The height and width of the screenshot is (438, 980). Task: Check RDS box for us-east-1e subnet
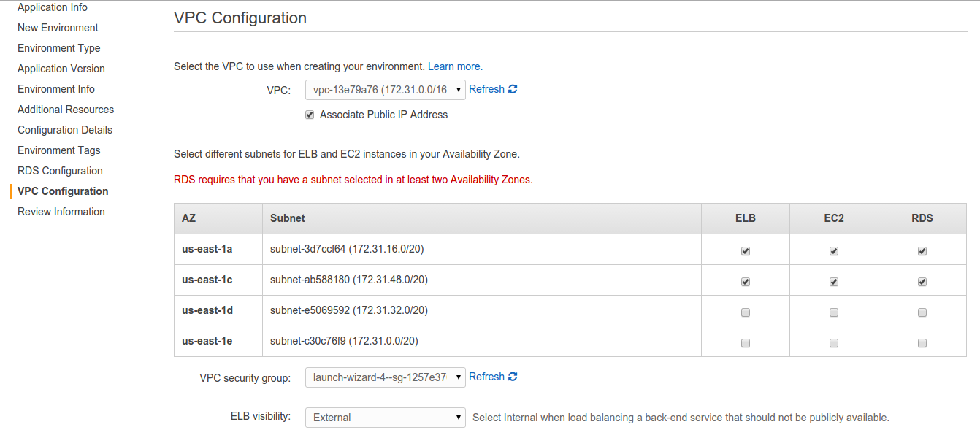pyautogui.click(x=922, y=342)
